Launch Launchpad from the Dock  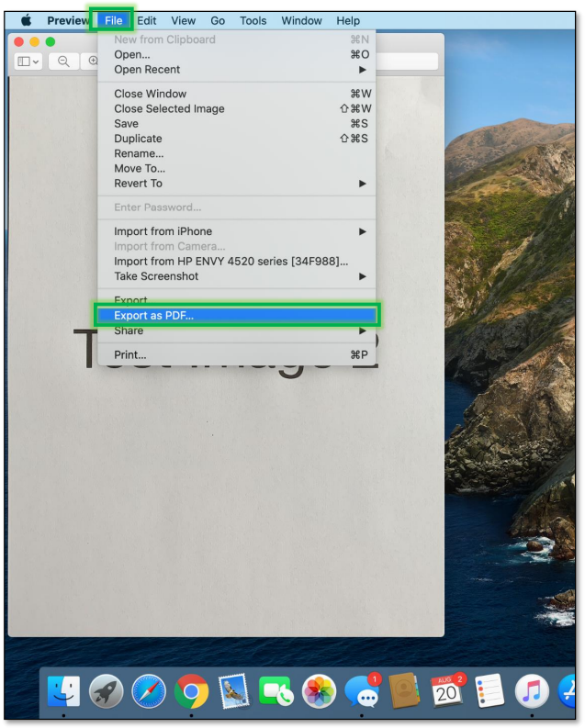pyautogui.click(x=107, y=691)
